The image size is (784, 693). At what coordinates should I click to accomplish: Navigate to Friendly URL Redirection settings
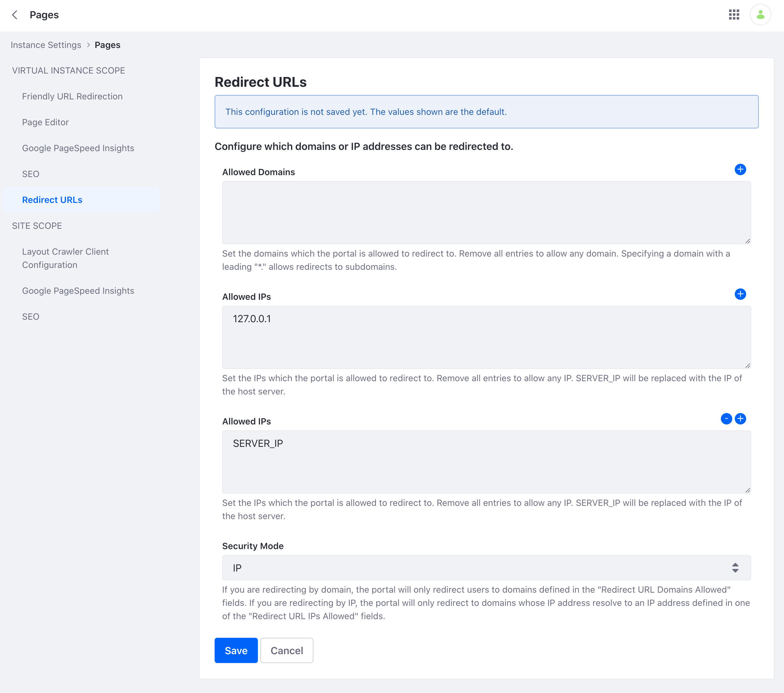[72, 96]
